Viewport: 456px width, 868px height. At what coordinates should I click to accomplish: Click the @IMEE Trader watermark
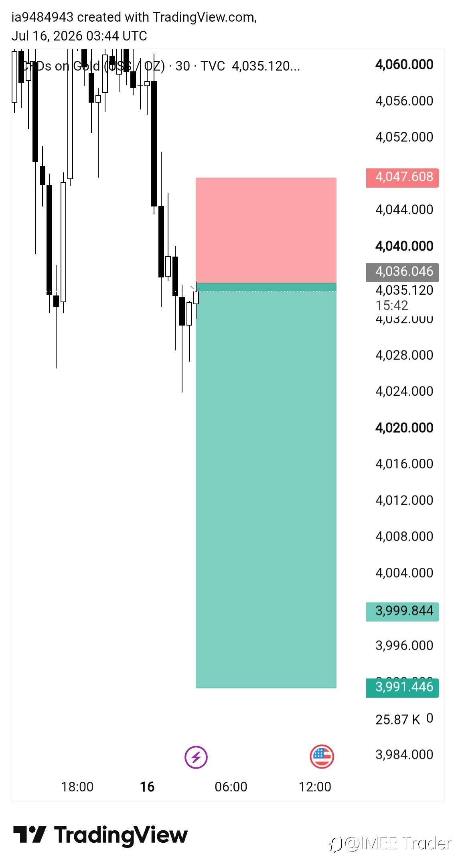click(x=391, y=844)
